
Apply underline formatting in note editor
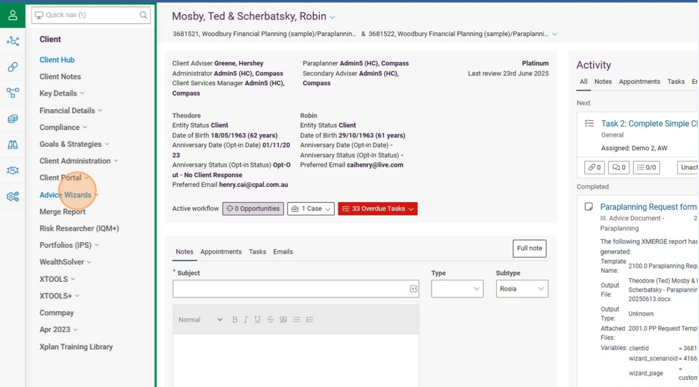[257, 320]
